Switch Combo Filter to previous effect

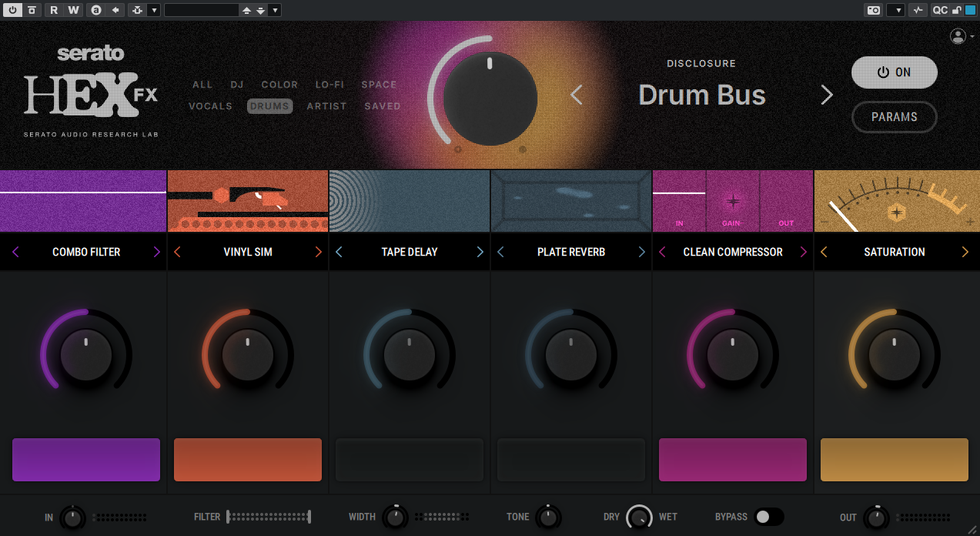click(16, 252)
